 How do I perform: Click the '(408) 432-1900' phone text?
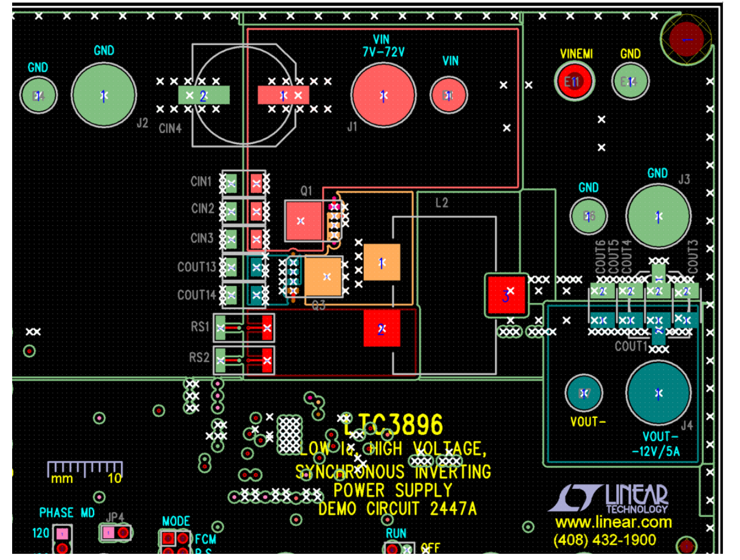pos(605,540)
